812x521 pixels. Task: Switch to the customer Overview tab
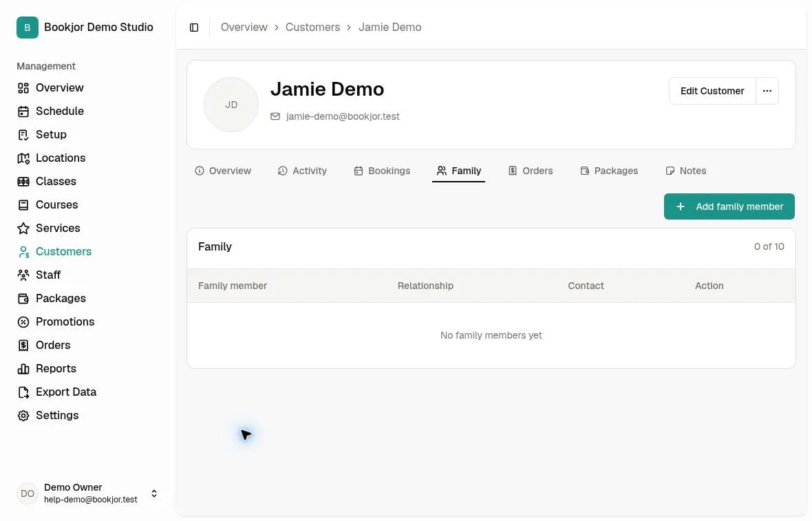coord(223,171)
